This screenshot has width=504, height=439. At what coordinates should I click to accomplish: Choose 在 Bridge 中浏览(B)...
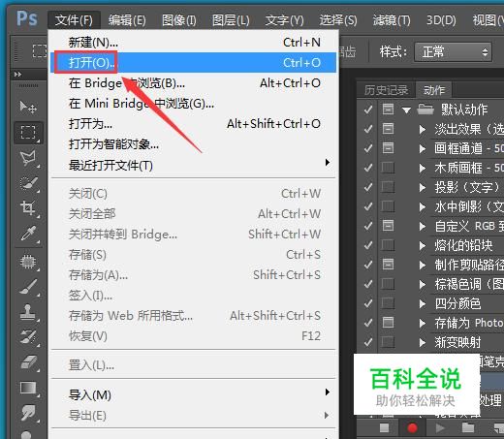coord(193,83)
